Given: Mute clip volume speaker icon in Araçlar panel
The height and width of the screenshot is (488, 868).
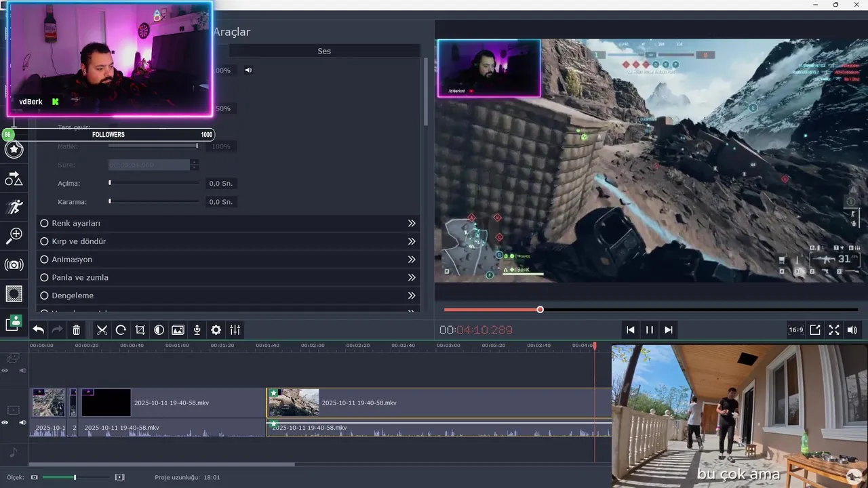Looking at the screenshot, I should 248,70.
